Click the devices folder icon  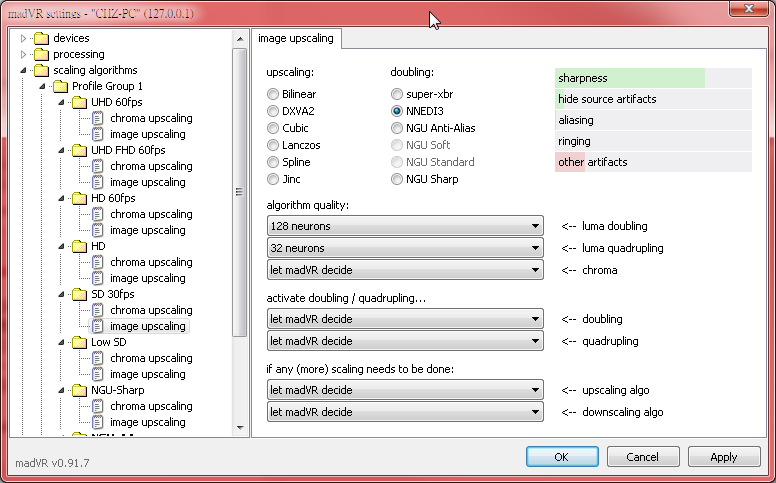[x=42, y=38]
